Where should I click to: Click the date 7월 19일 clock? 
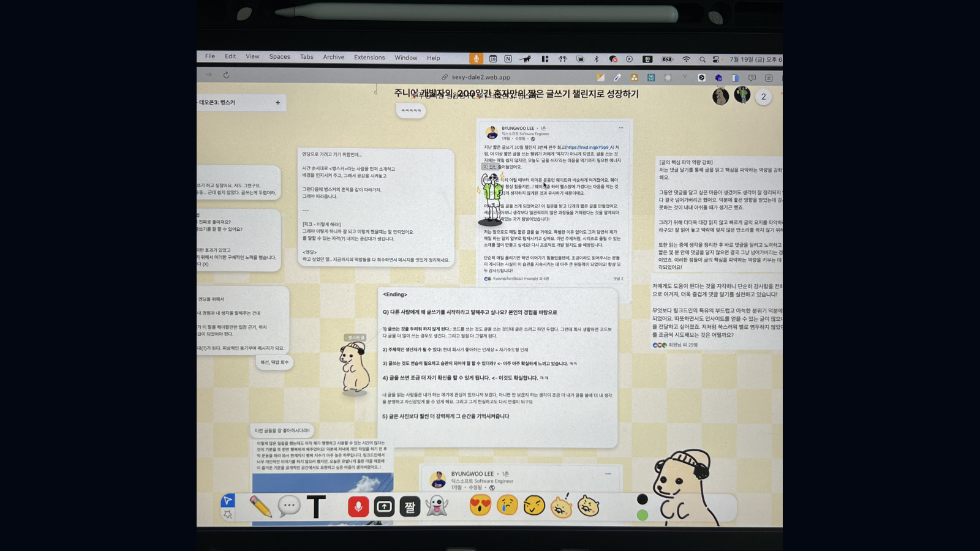pos(755,60)
